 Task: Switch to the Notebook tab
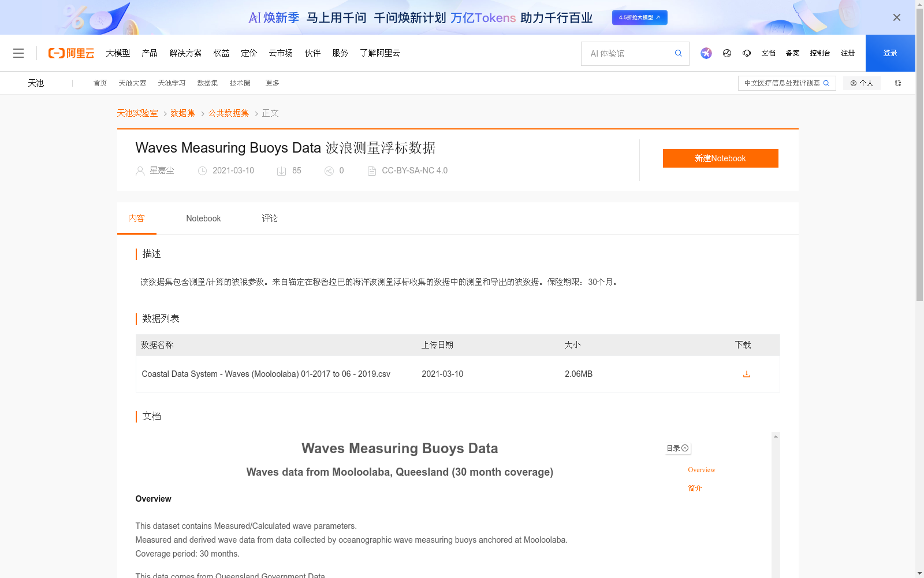pyautogui.click(x=203, y=218)
